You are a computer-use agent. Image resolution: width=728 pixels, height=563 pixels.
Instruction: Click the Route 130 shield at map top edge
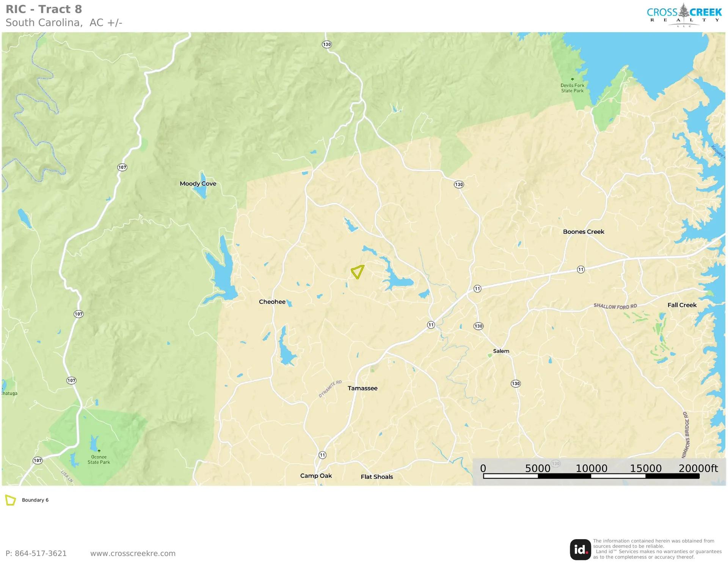326,44
